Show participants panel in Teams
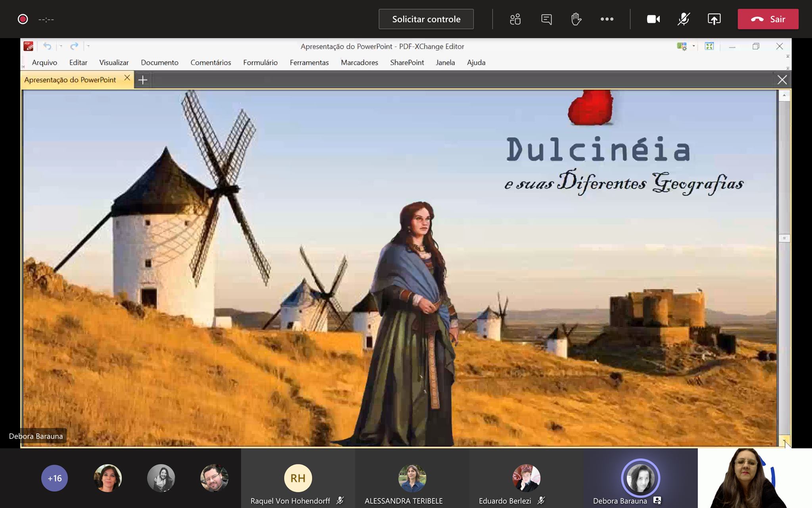812x508 pixels. click(515, 19)
